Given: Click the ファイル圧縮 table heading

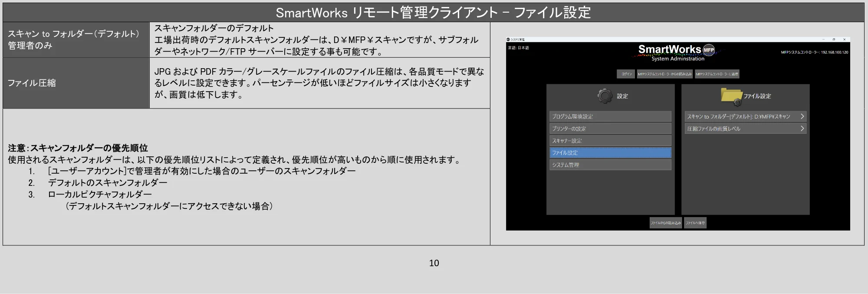Looking at the screenshot, I should click(x=32, y=83).
